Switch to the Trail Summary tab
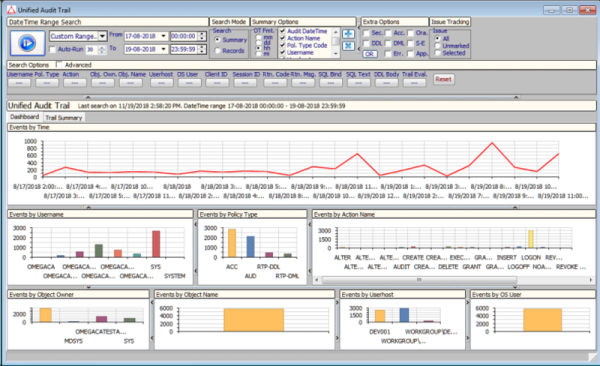The height and width of the screenshot is (366, 600). (x=64, y=118)
